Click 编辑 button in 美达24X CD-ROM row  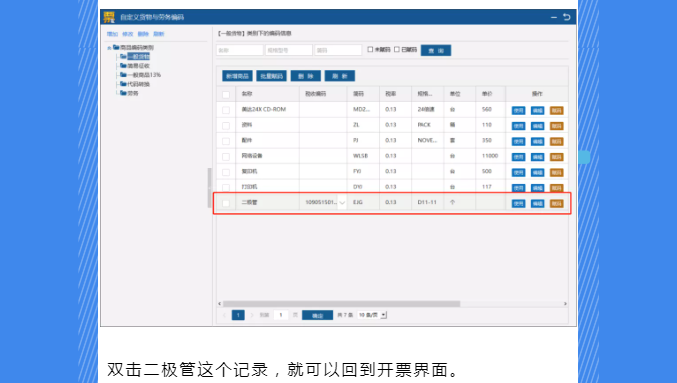538,111
